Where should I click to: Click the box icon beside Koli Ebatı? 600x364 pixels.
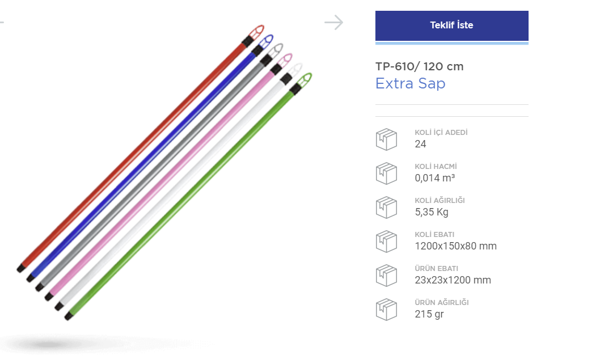[x=386, y=241]
